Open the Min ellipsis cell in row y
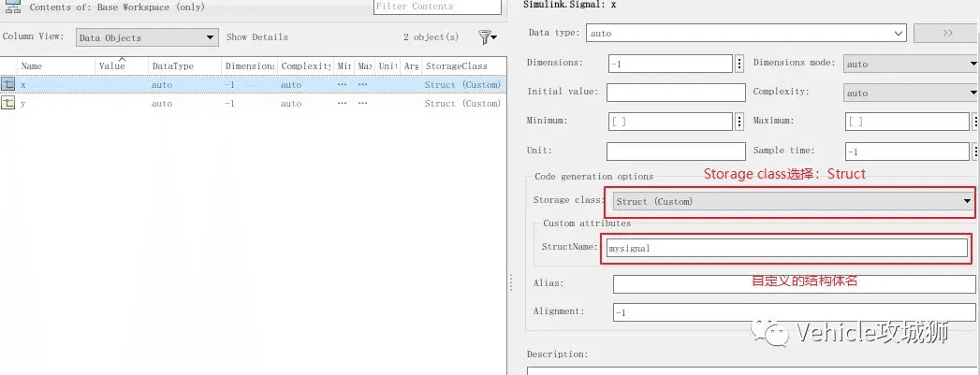This screenshot has width=980, height=375. pos(342,103)
